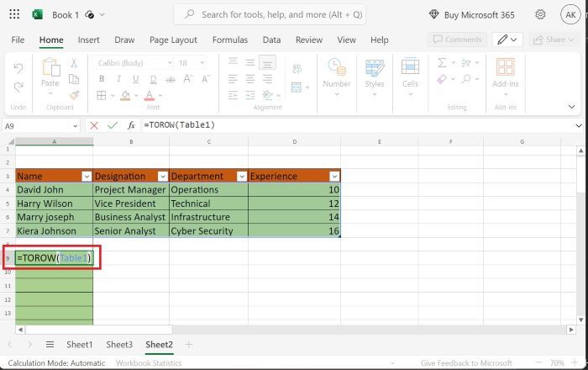Open the all sheets list icon
Viewport: 588px width, 370px height.
[x=50, y=345]
